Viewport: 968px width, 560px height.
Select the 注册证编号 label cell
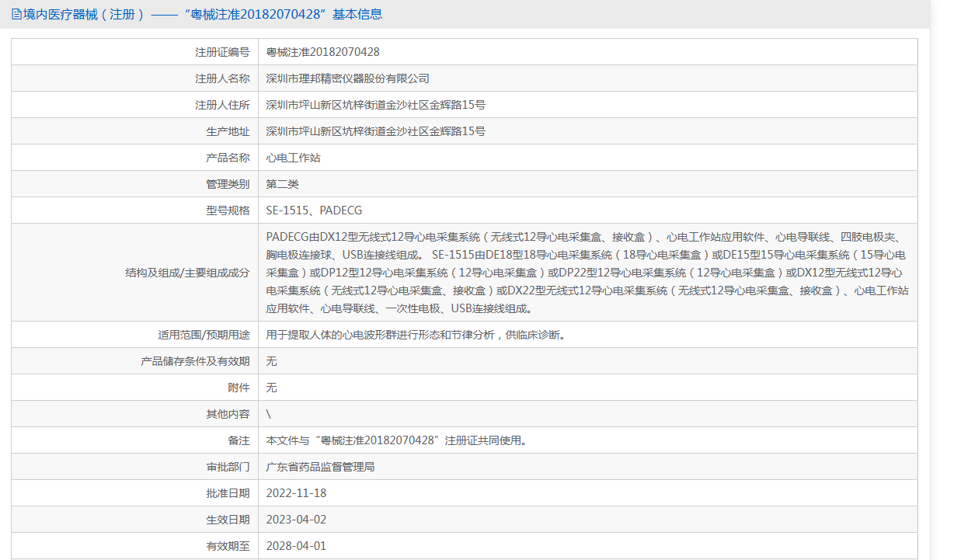click(x=134, y=52)
